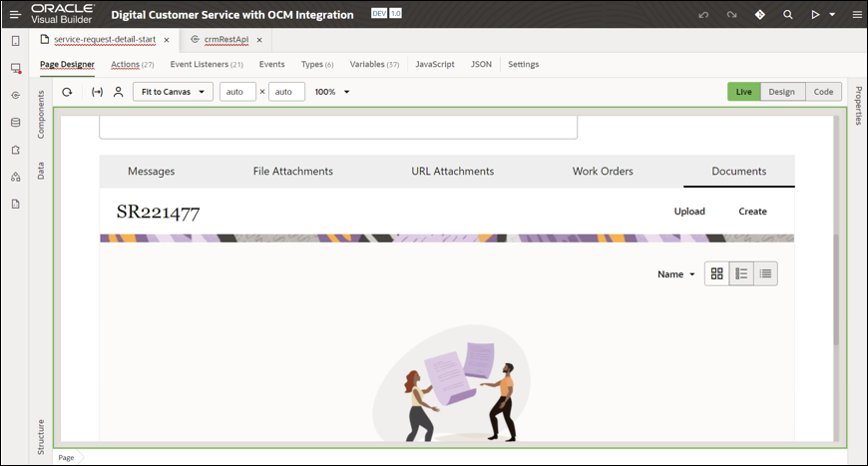Click the Page breadcrumb

(67, 458)
